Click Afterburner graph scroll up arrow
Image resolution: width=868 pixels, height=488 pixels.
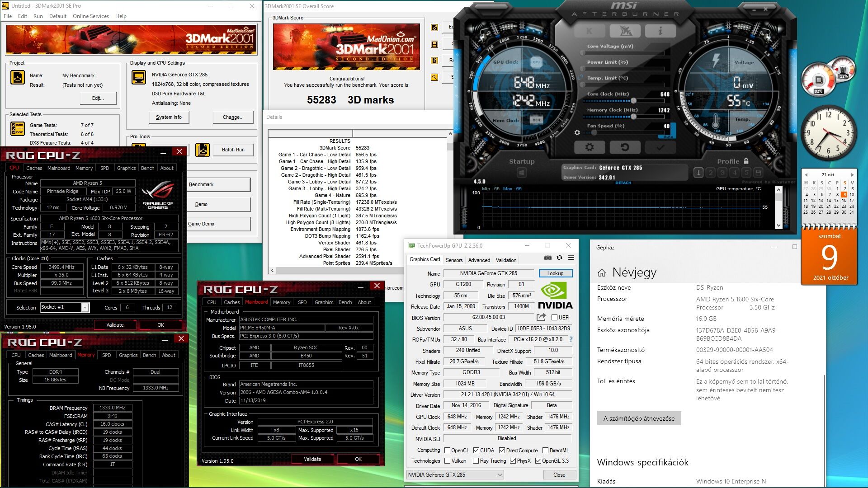coord(778,190)
